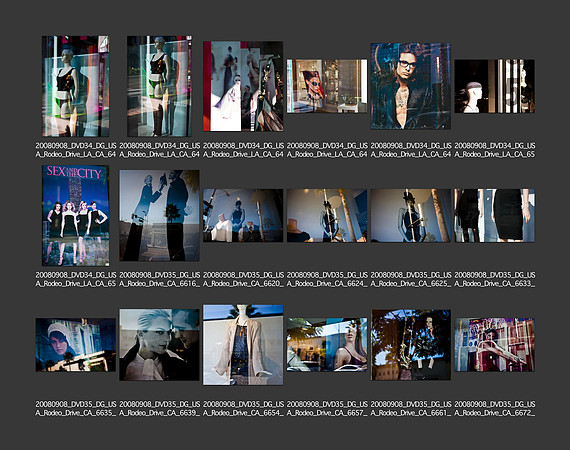570x450 pixels.
Task: Open the red-toned woman thumbnail above 6672
Action: 494,345
